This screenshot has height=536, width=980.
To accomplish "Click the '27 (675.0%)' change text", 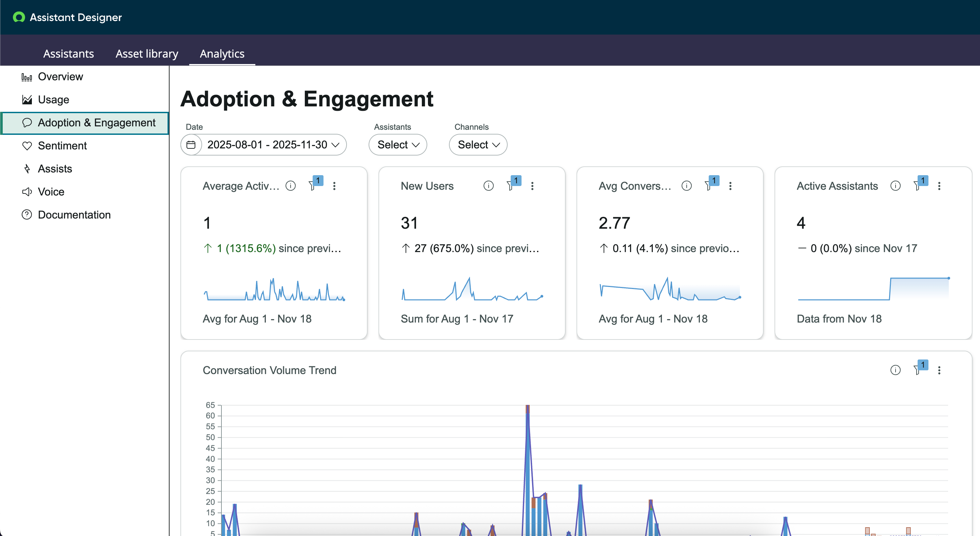I will (444, 249).
